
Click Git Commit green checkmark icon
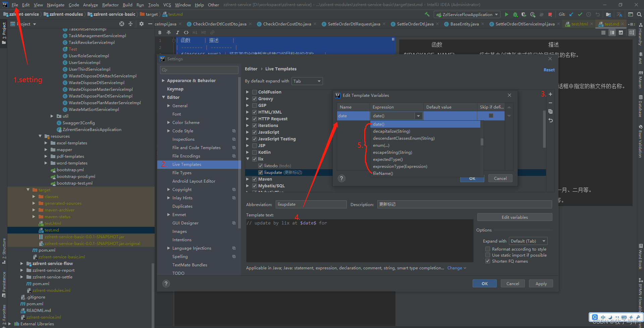coord(580,14)
